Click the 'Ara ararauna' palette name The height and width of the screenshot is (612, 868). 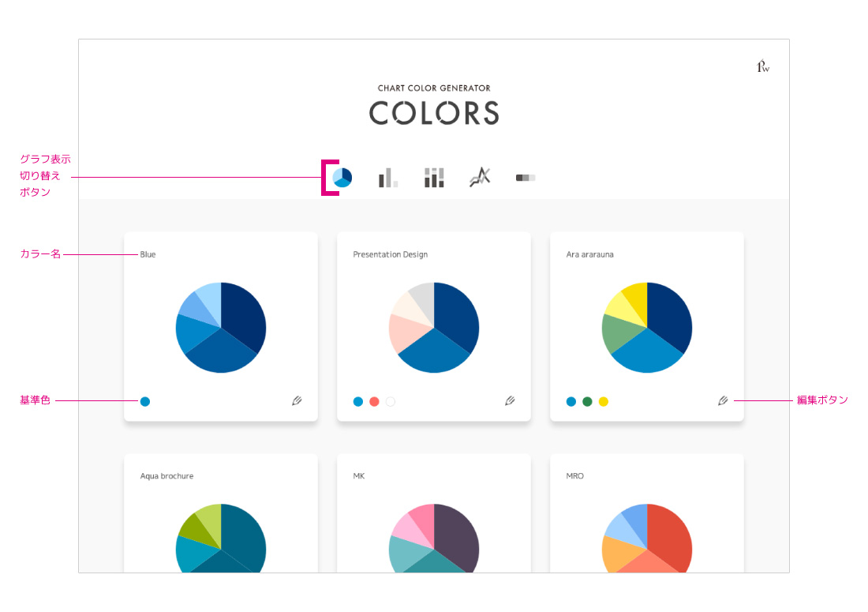(x=589, y=254)
